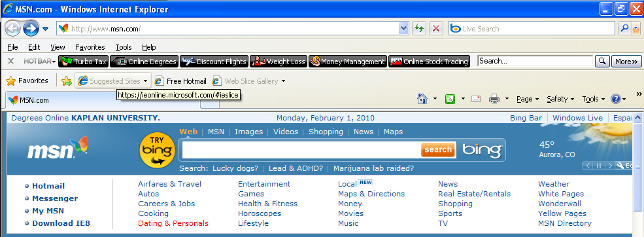Screen dimensions: 644x237
Task: Open the Windows Live link
Action: coord(577,118)
